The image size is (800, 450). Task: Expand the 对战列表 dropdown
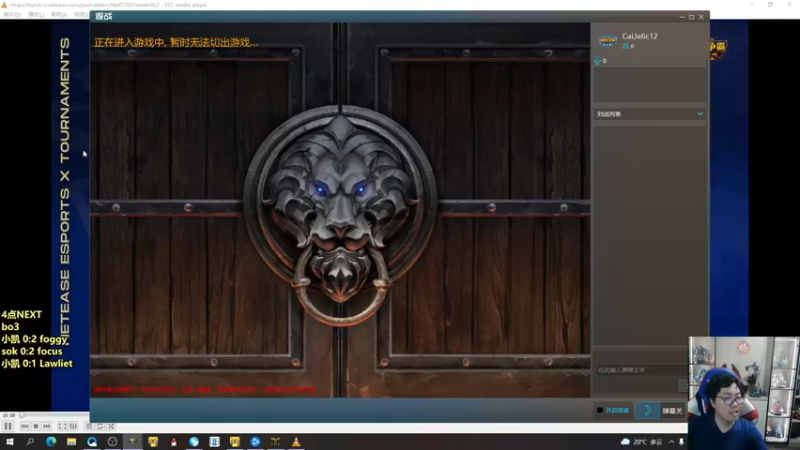[700, 114]
